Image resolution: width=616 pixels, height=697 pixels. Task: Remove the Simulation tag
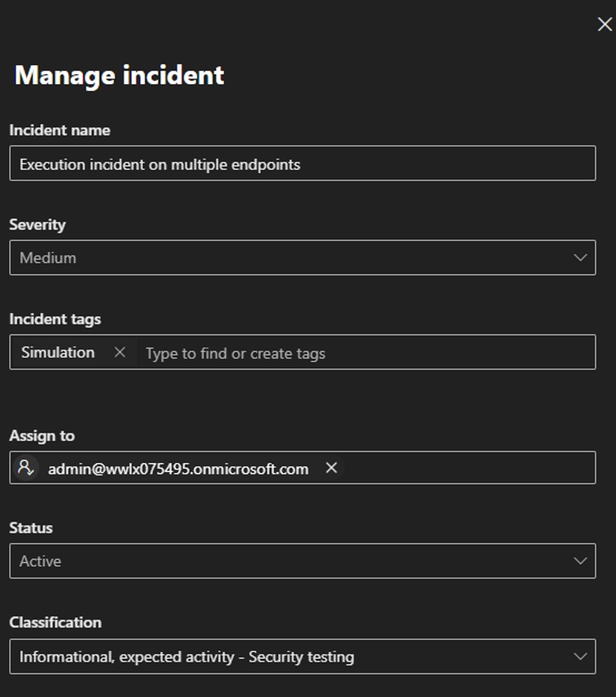coord(120,353)
